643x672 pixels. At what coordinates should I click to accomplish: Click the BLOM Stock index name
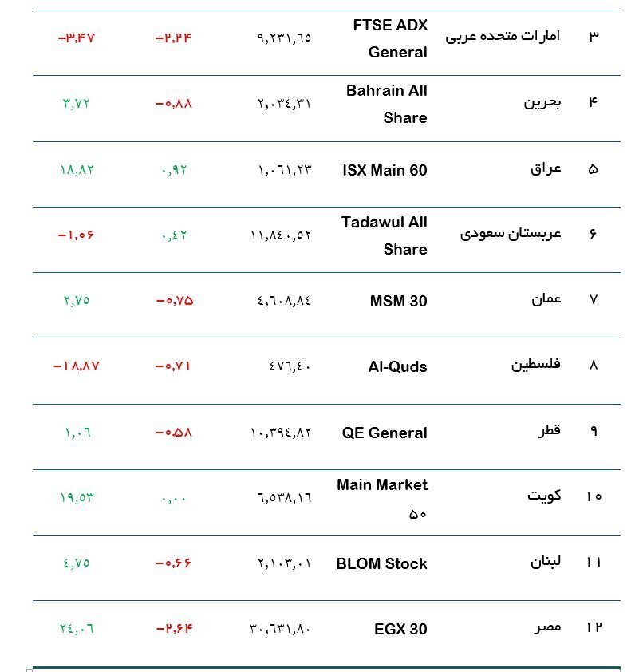point(381,563)
